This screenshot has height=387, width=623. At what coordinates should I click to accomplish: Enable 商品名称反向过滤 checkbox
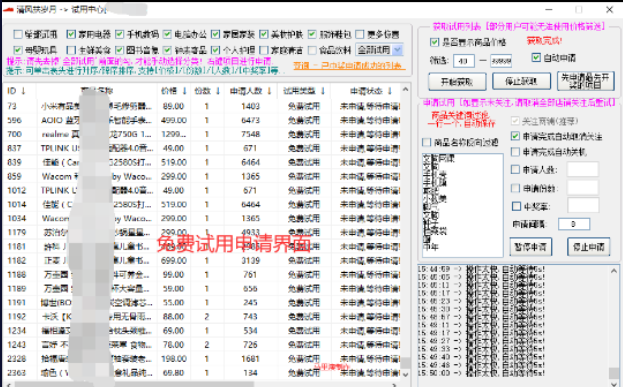pos(426,142)
